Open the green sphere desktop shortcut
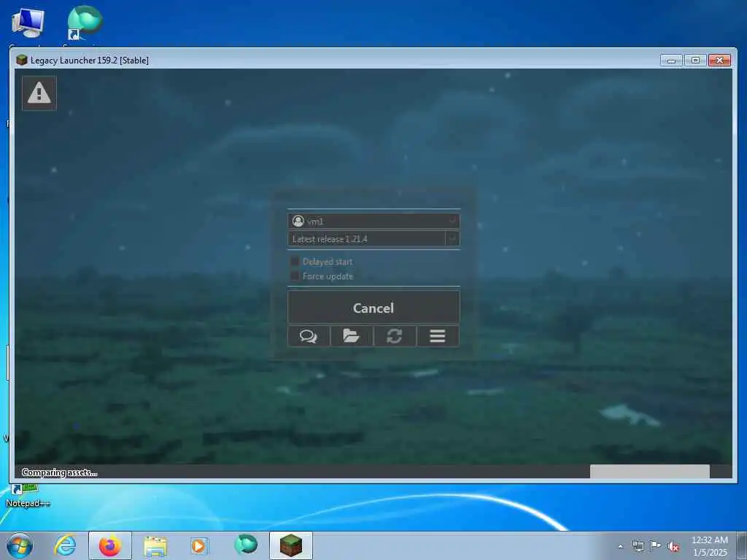The width and height of the screenshot is (747, 560). pos(84,23)
